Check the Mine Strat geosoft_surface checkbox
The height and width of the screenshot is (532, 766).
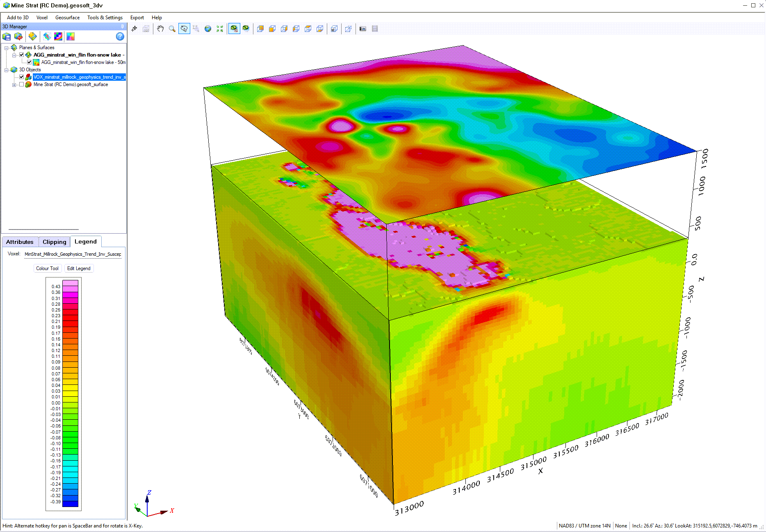[22, 84]
